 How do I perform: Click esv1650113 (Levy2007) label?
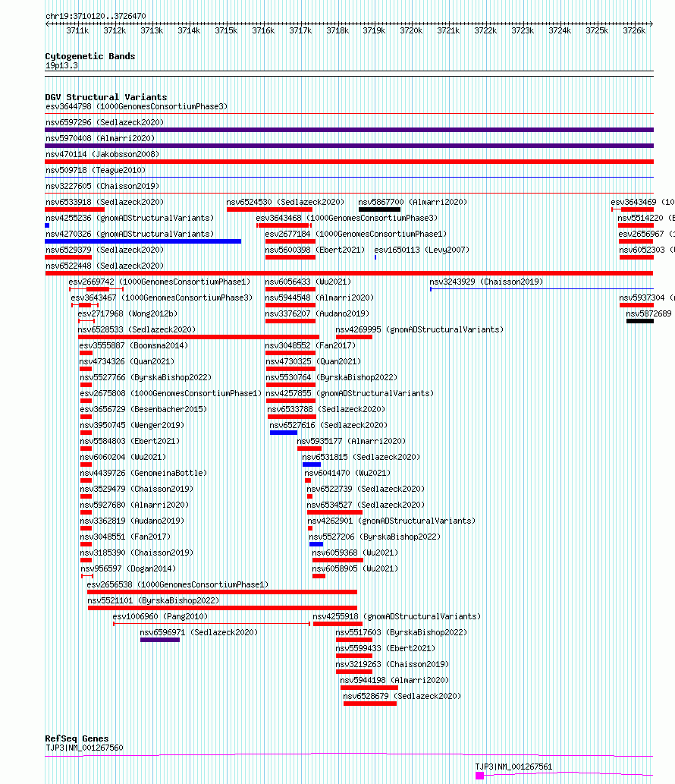422,250
